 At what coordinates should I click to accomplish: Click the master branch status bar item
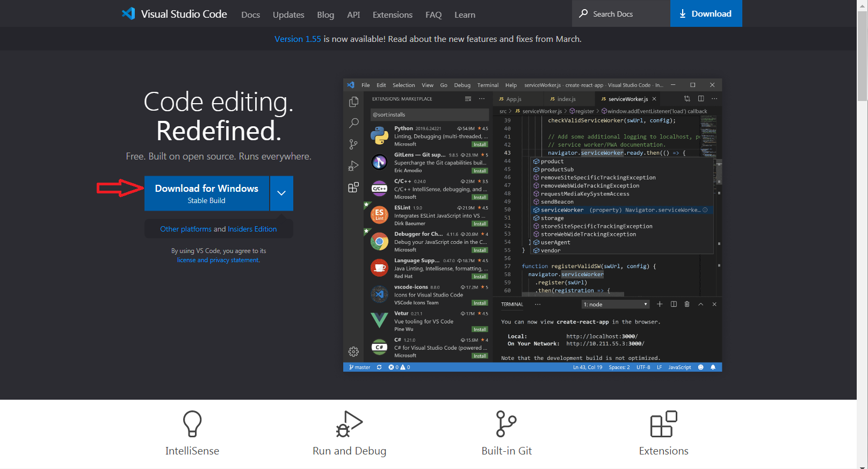(359, 367)
